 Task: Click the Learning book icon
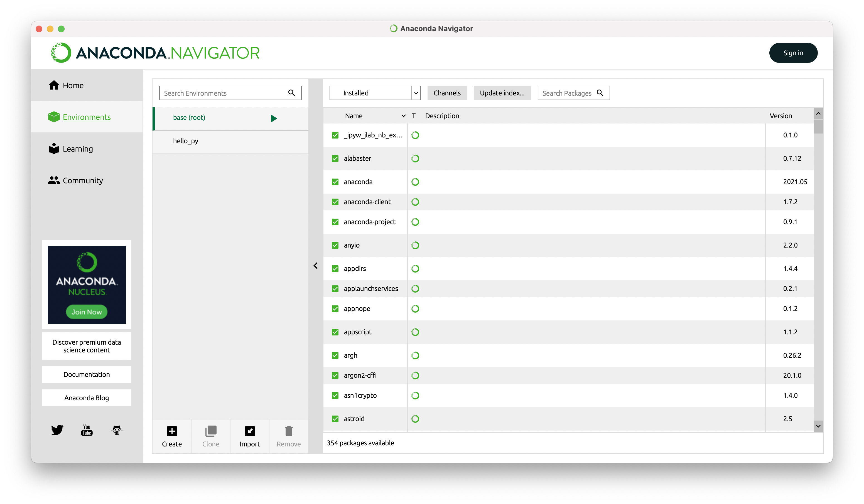point(54,148)
